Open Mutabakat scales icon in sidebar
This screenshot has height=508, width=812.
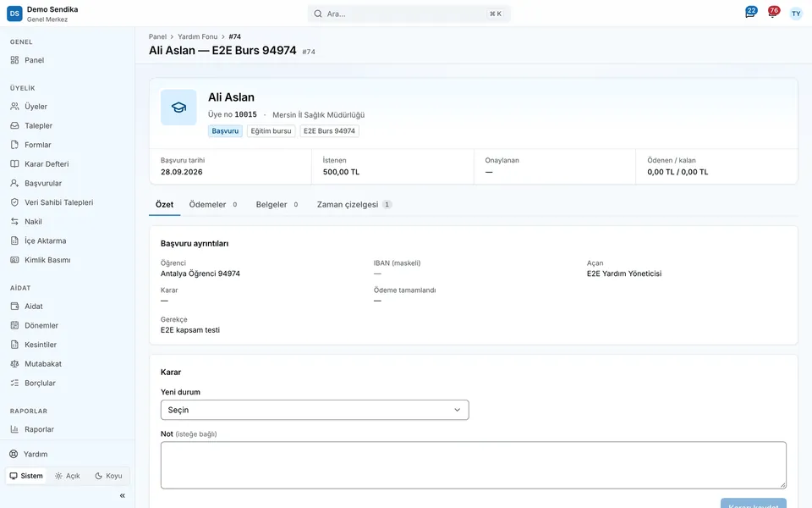[x=14, y=364]
